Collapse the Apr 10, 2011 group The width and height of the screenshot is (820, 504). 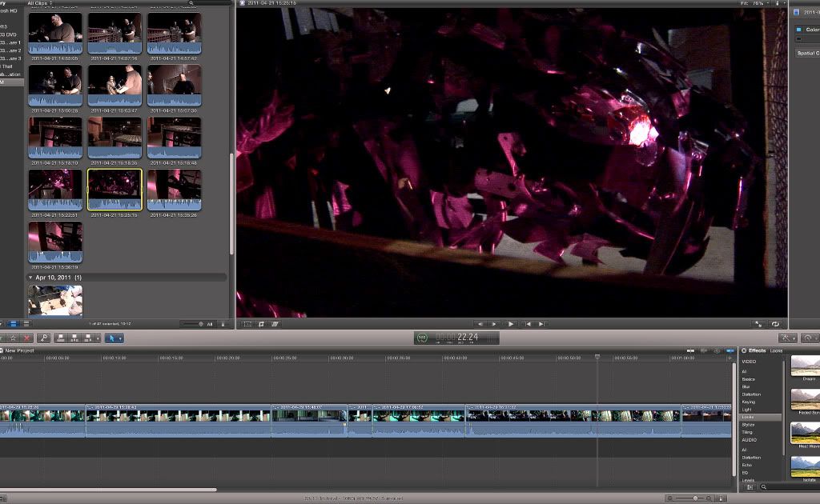pyautogui.click(x=30, y=278)
